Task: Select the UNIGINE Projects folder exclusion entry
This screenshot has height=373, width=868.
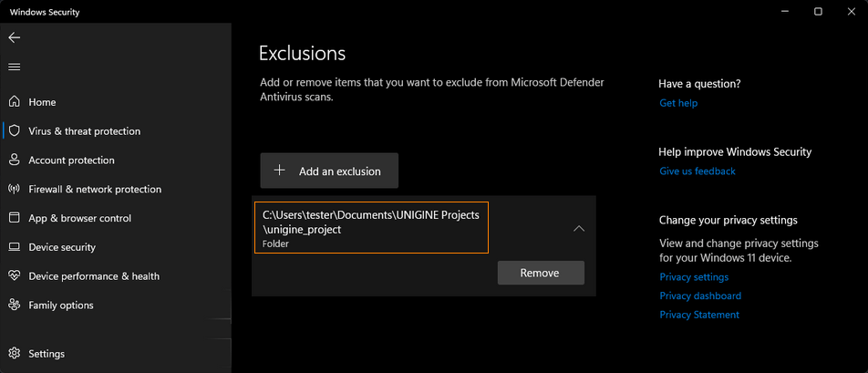Action: pyautogui.click(x=371, y=227)
